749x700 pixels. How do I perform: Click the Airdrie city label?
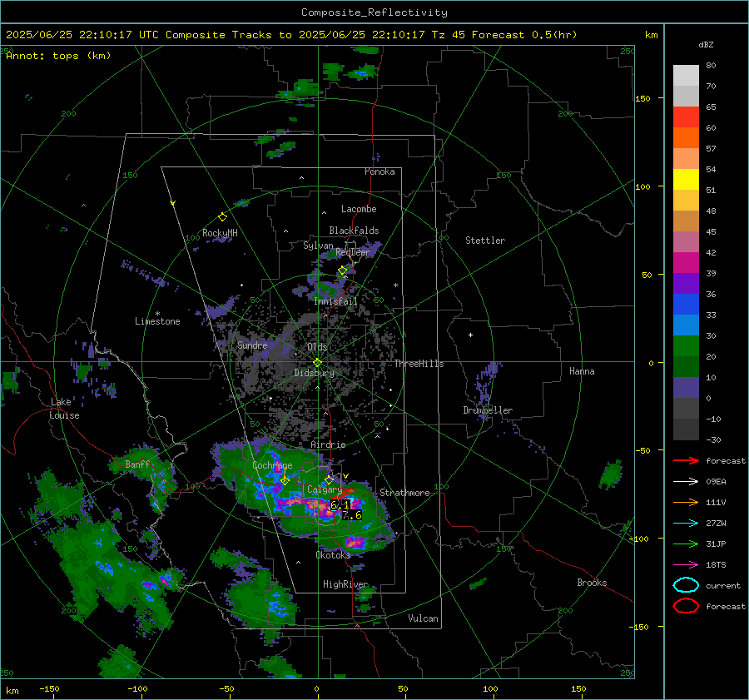(x=328, y=444)
